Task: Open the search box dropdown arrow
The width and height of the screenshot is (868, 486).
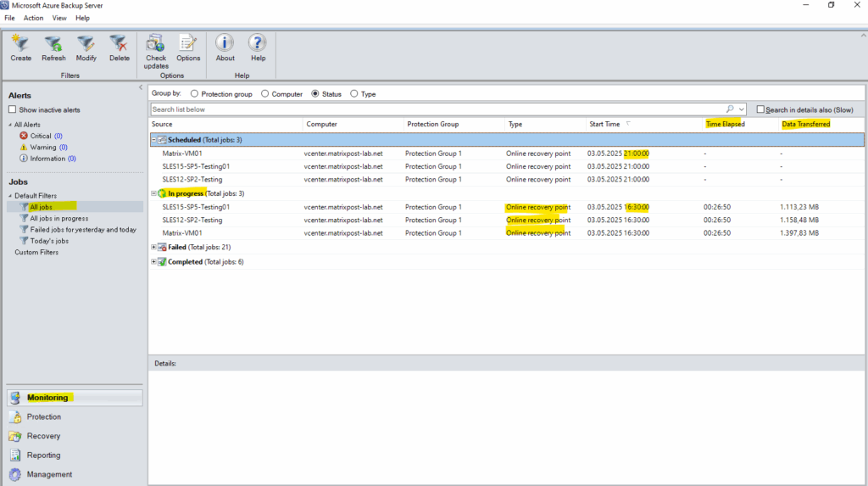Action: (742, 109)
